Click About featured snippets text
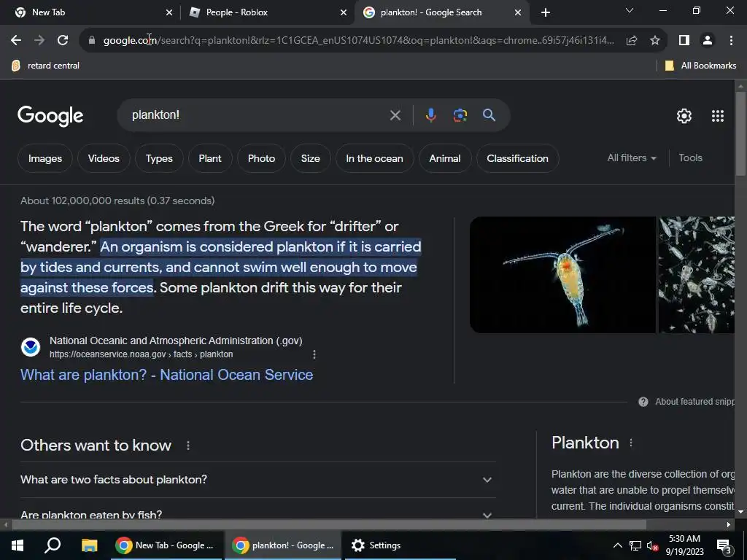Screen dimensions: 747x560 tap(694, 402)
